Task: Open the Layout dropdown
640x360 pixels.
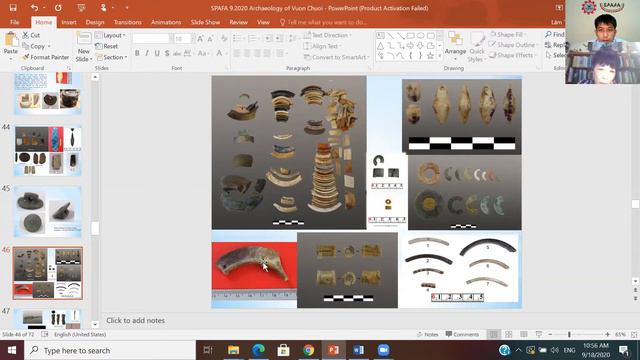Action: pyautogui.click(x=110, y=35)
